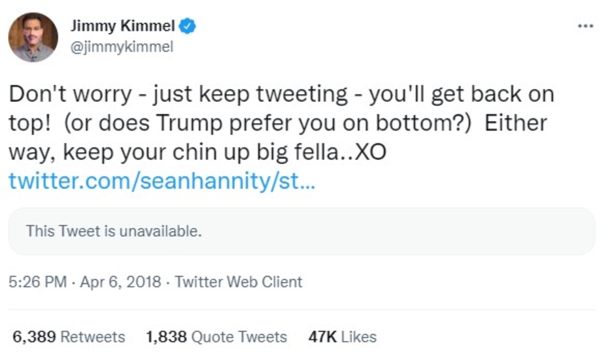
Task: Follow the twitter.com/seanhannity/st... link
Action: click(161, 181)
